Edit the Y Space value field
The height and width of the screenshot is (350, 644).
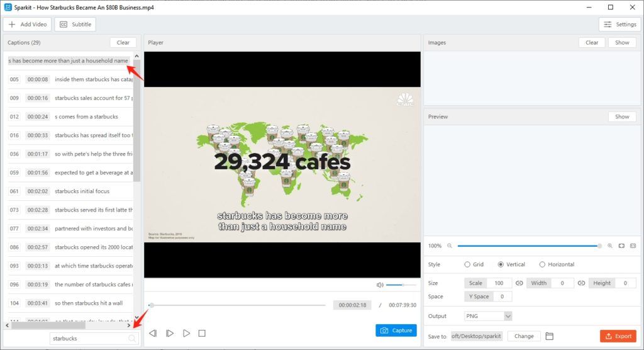[502, 296]
